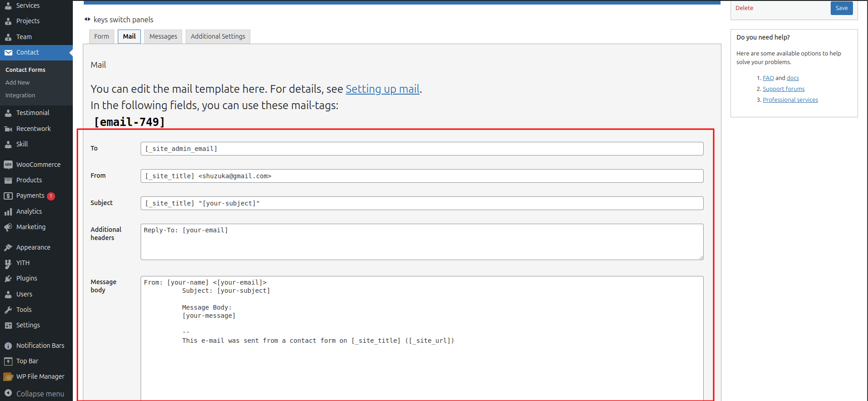Open the Marketing menu label
The image size is (868, 401).
[x=31, y=227]
